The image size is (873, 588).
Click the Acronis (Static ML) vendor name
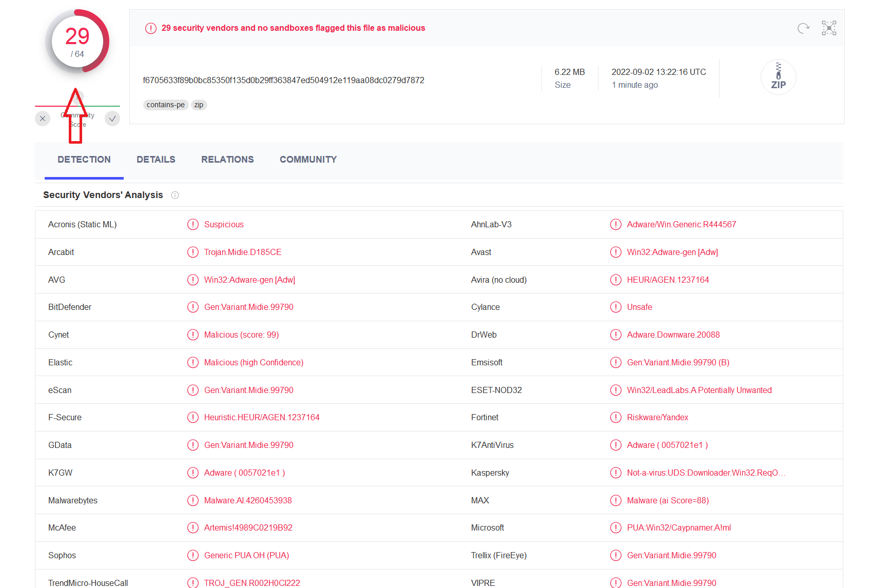coord(83,224)
